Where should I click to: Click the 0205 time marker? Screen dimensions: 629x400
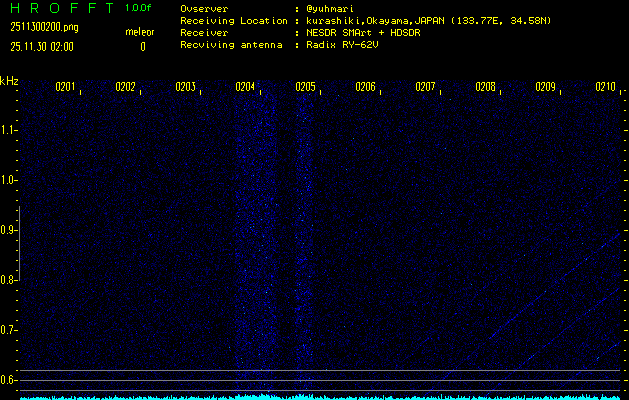pos(305,87)
